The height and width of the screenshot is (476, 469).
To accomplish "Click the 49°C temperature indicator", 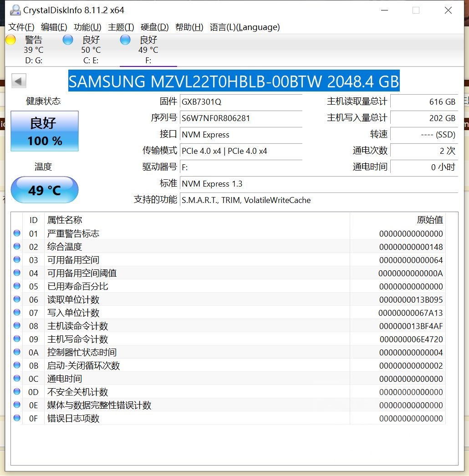I will tap(44, 190).
